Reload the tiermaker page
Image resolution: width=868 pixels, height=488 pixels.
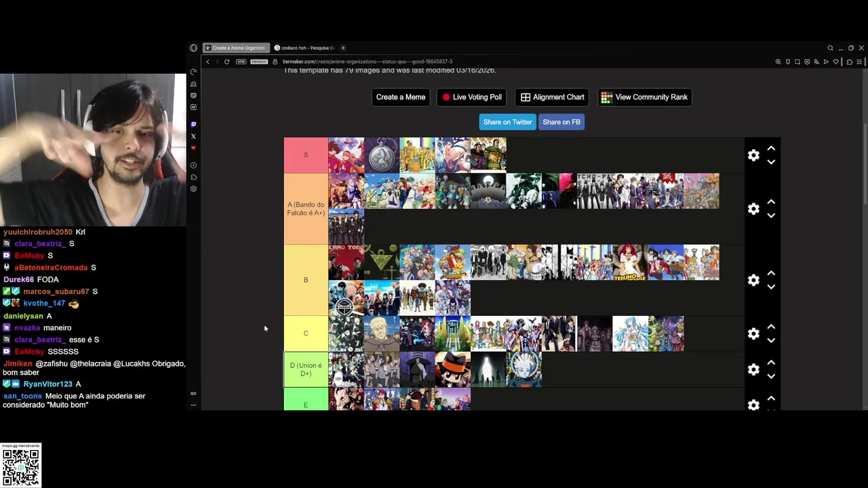[226, 62]
